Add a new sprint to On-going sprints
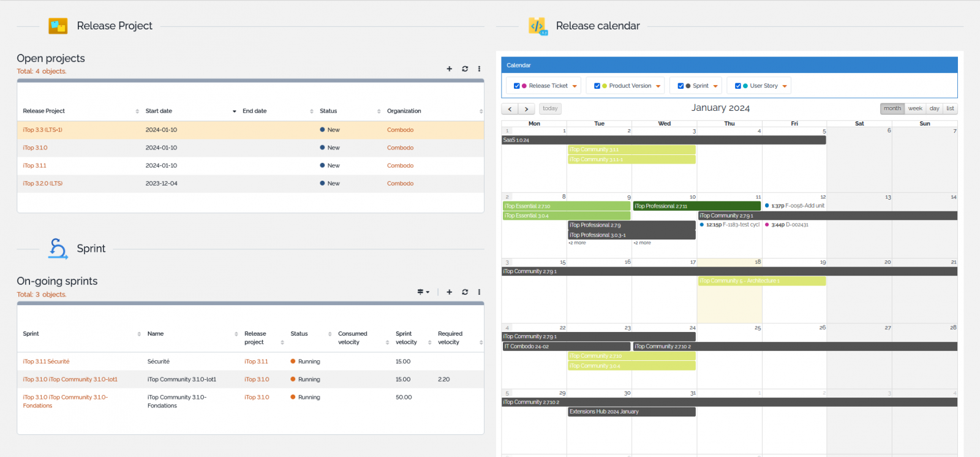 click(x=450, y=292)
